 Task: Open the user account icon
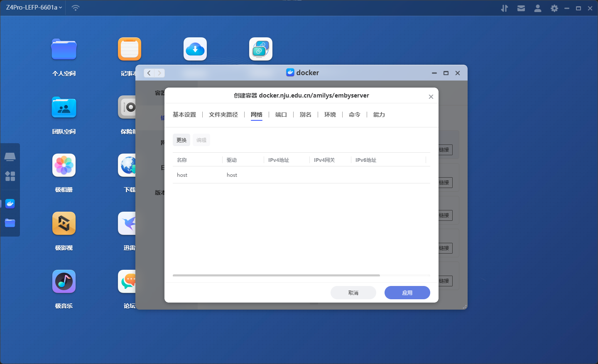537,8
